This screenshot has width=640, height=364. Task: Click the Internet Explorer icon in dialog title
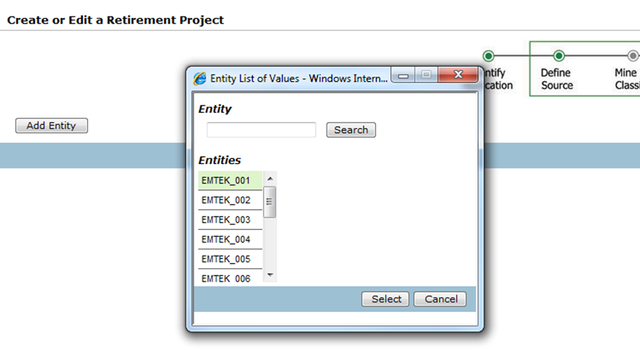pos(200,78)
